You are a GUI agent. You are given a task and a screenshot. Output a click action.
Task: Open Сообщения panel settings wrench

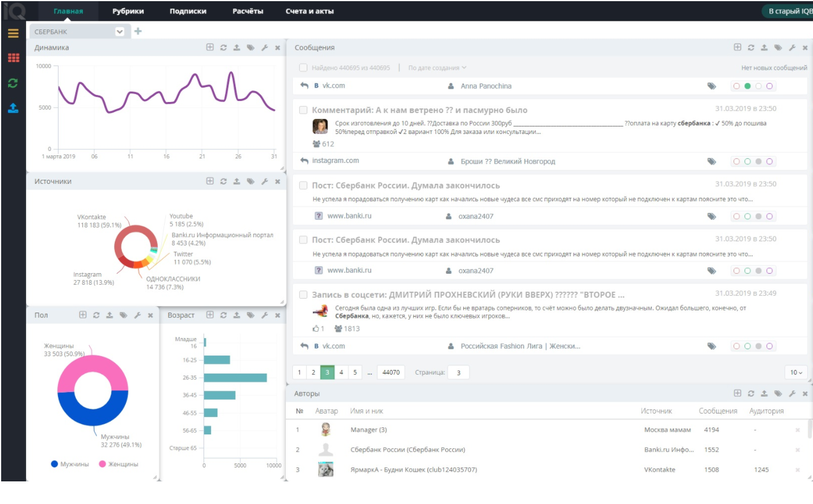point(792,48)
